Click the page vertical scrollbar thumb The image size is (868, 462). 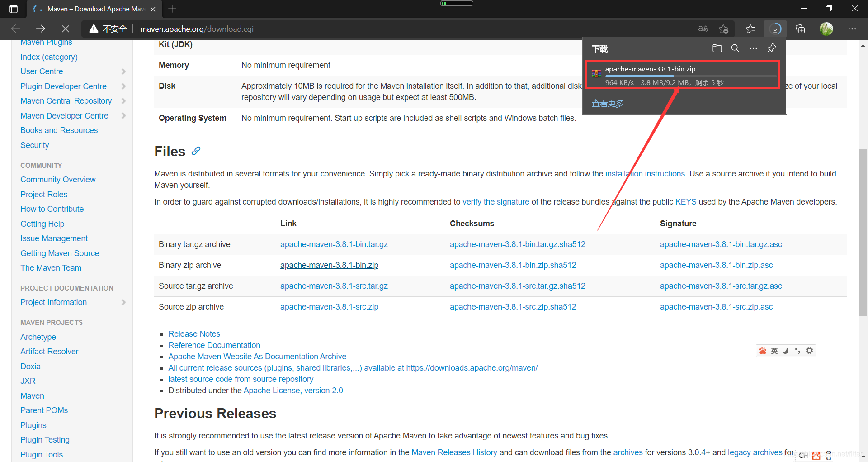click(x=863, y=232)
